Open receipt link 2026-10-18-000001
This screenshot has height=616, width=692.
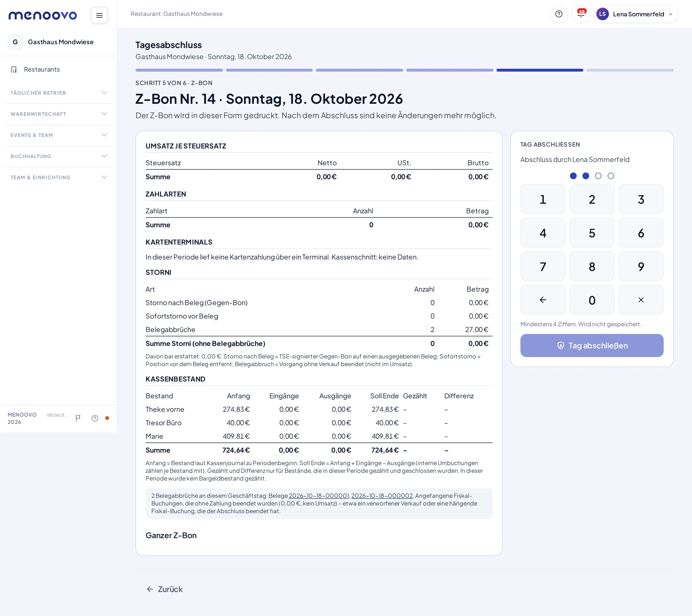click(319, 495)
